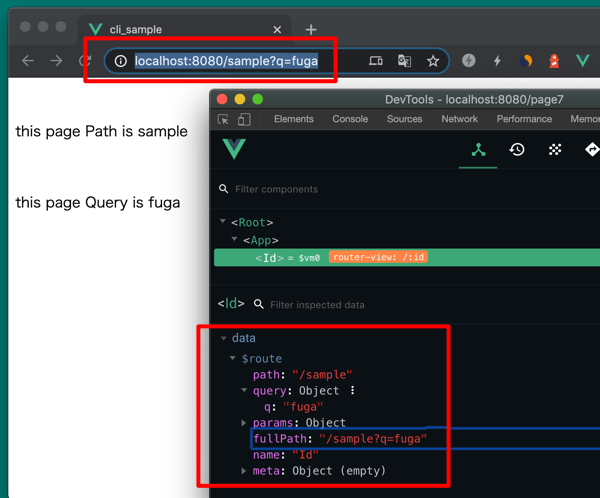This screenshot has height=498, width=600.
Task: Collapse the $route object
Action: click(233, 358)
